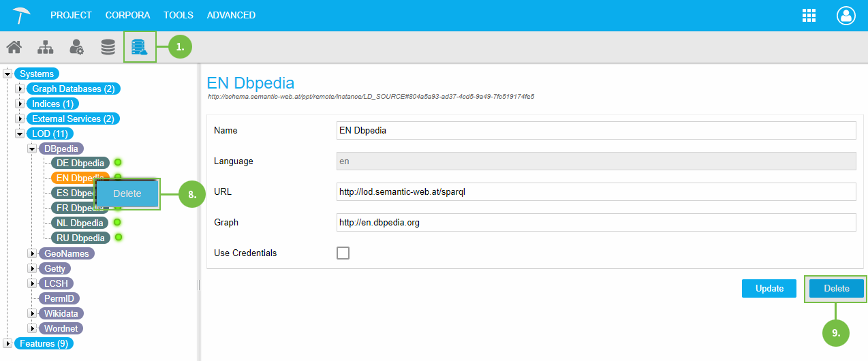
Task: Open the user settings gear icon
Action: (76, 47)
